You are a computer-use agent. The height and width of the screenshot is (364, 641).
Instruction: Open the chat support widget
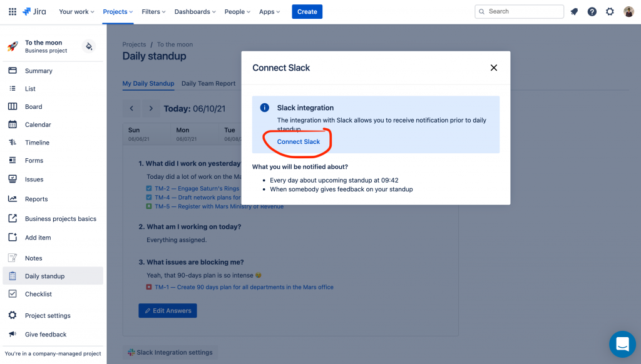click(622, 344)
